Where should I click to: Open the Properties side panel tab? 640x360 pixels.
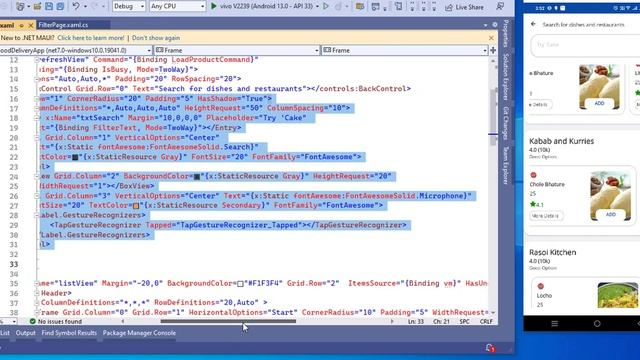[506, 34]
